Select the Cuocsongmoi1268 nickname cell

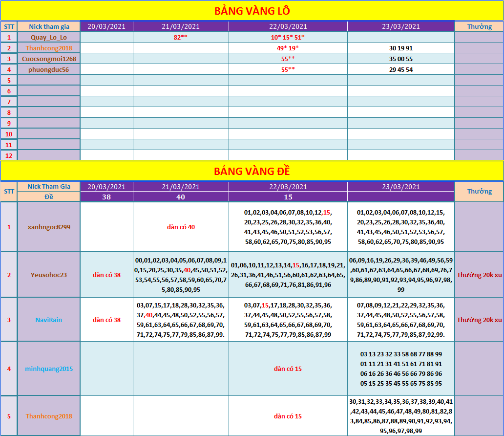49,59
